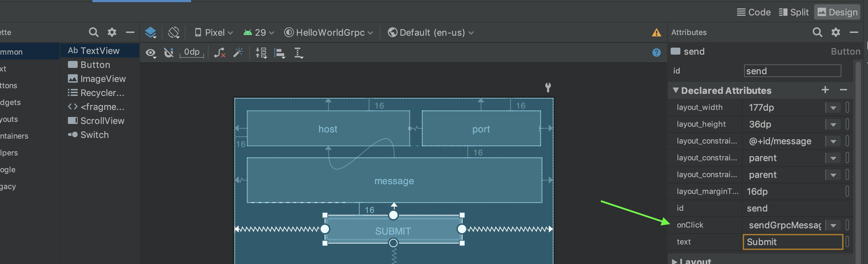Expand the onClick method dropdown
This screenshot has width=868, height=264.
(833, 225)
